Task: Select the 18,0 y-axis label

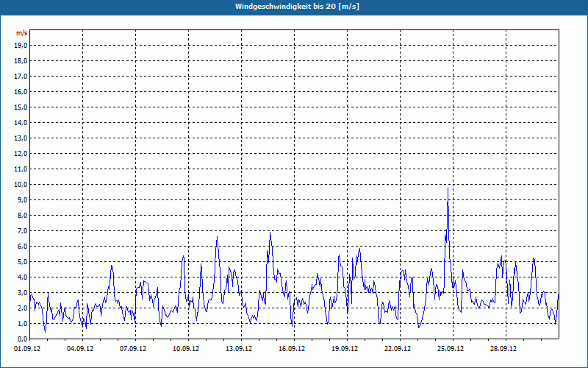Action: [21, 61]
